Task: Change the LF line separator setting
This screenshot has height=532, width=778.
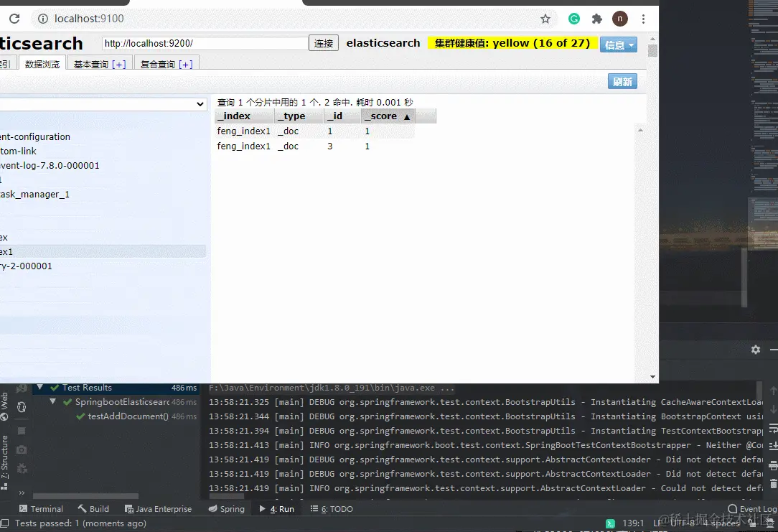Action: tap(657, 523)
